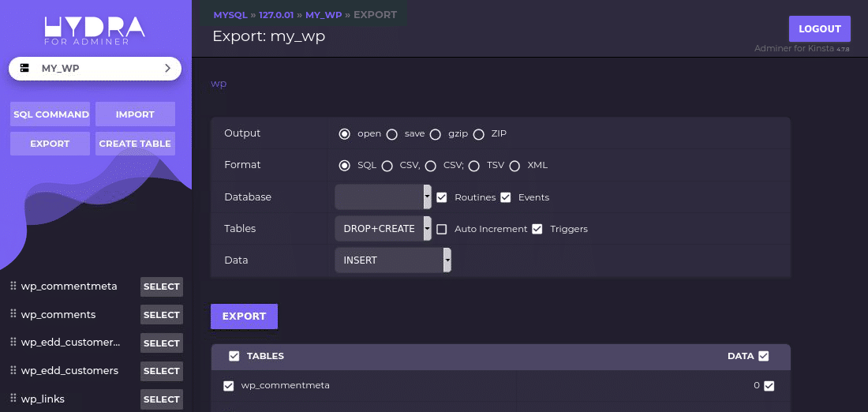Click the Hydra for Adminer logo
The image size is (868, 412).
[x=95, y=30]
